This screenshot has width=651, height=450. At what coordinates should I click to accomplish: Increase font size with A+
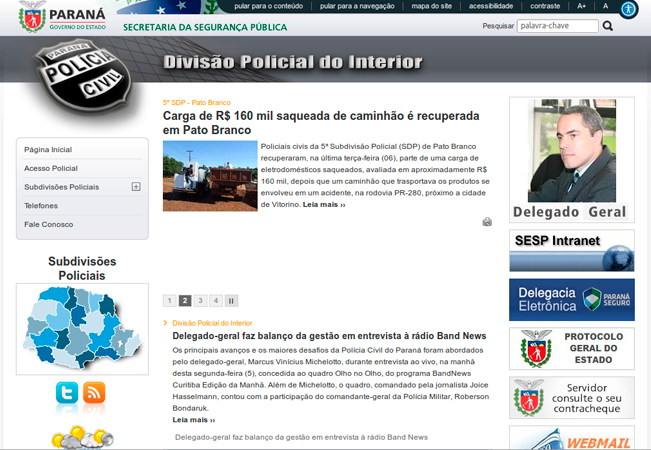click(582, 6)
